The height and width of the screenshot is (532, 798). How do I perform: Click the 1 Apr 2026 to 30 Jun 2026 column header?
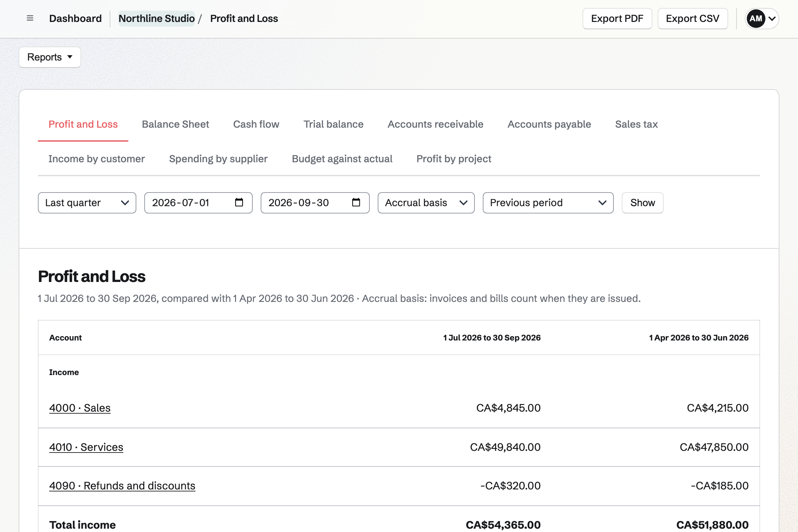(699, 337)
